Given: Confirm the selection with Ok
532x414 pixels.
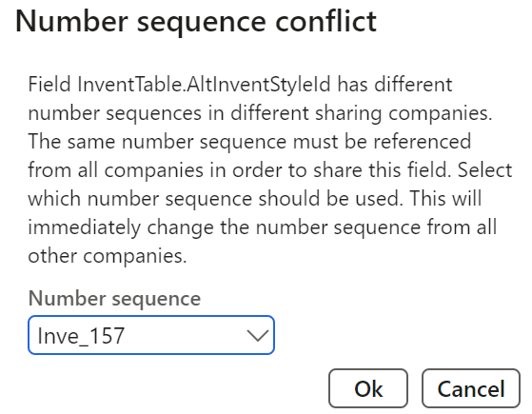Looking at the screenshot, I should point(368,388).
